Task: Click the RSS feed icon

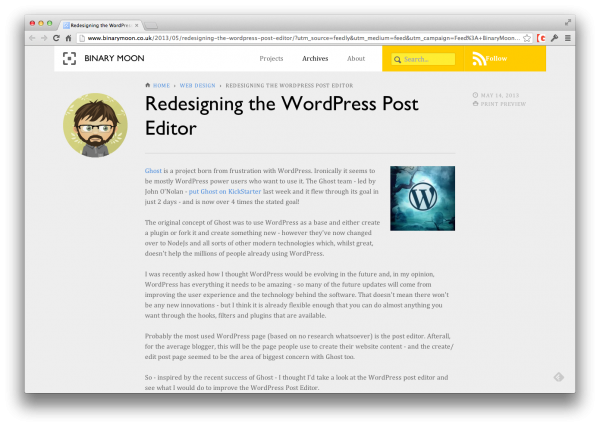Action: coord(478,59)
